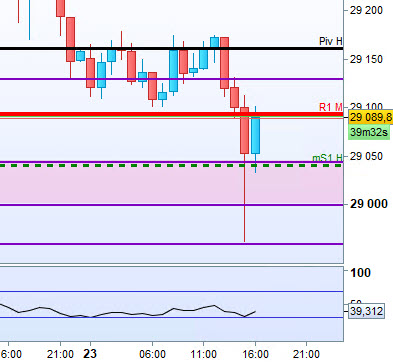
Task: Select the green 39m32s countdown label
Action: [369, 132]
